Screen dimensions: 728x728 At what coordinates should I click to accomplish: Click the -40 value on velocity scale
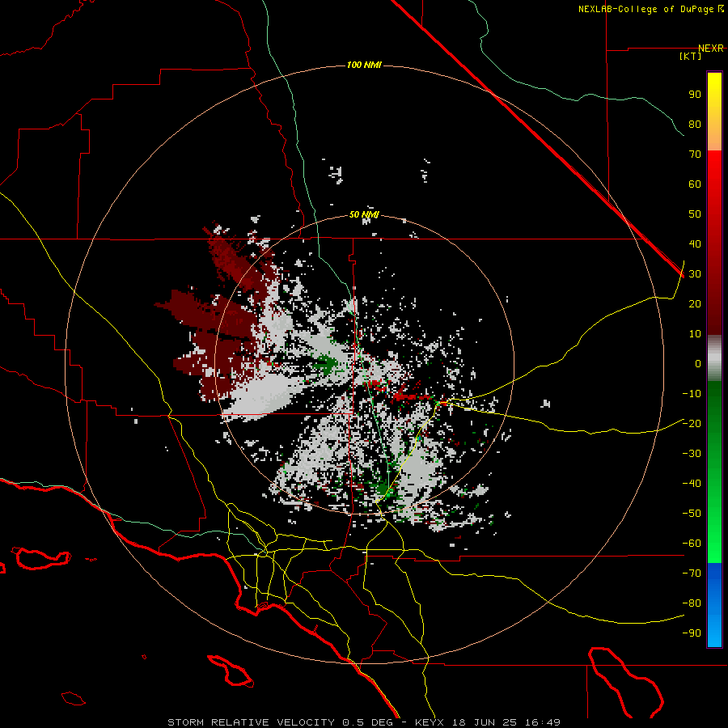692,484
